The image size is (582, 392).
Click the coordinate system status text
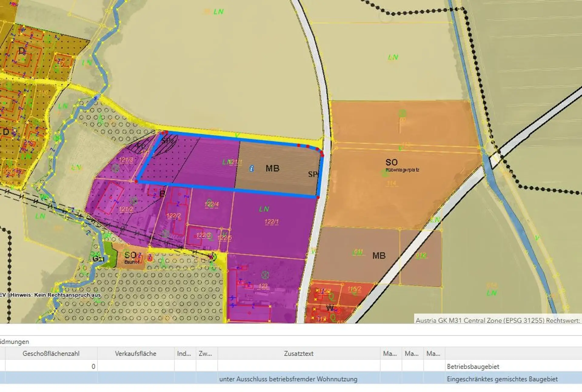pos(497,320)
